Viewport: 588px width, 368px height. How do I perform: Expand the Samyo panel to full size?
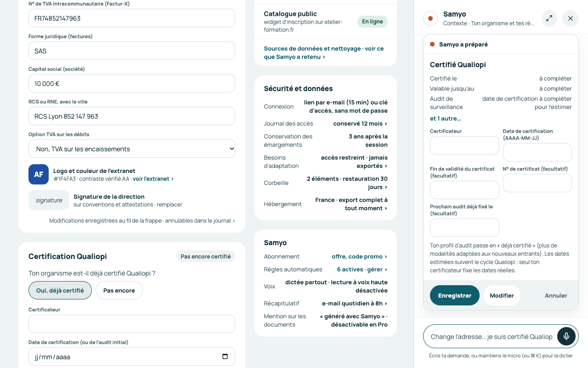tap(549, 18)
